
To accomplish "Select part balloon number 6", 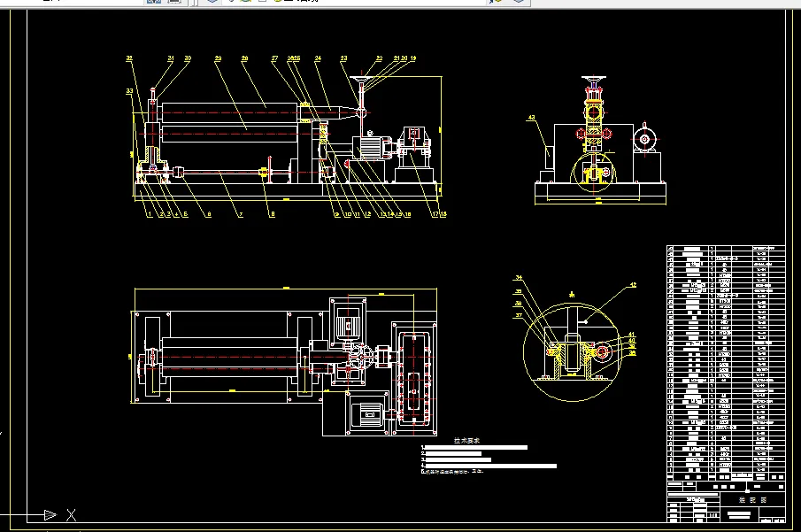I will (x=209, y=214).
